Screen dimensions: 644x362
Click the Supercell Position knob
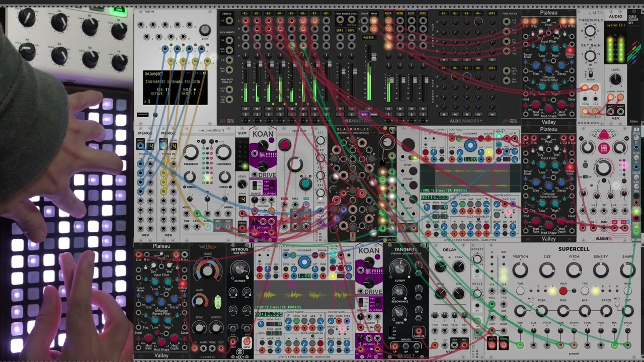[520, 270]
